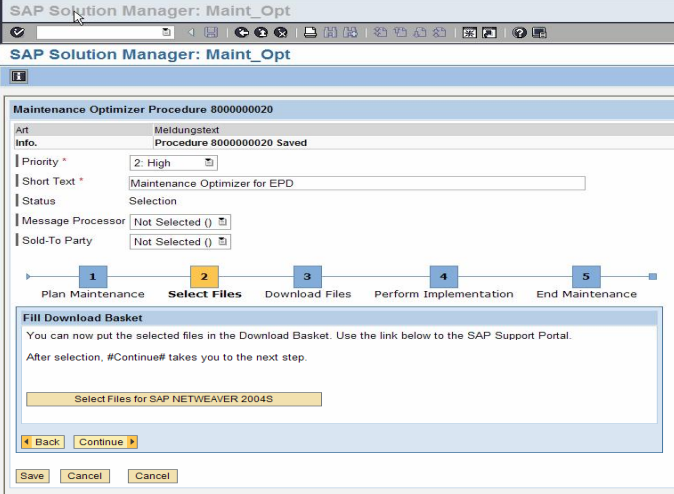
Task: Click the Find Next icon
Action: click(x=350, y=32)
